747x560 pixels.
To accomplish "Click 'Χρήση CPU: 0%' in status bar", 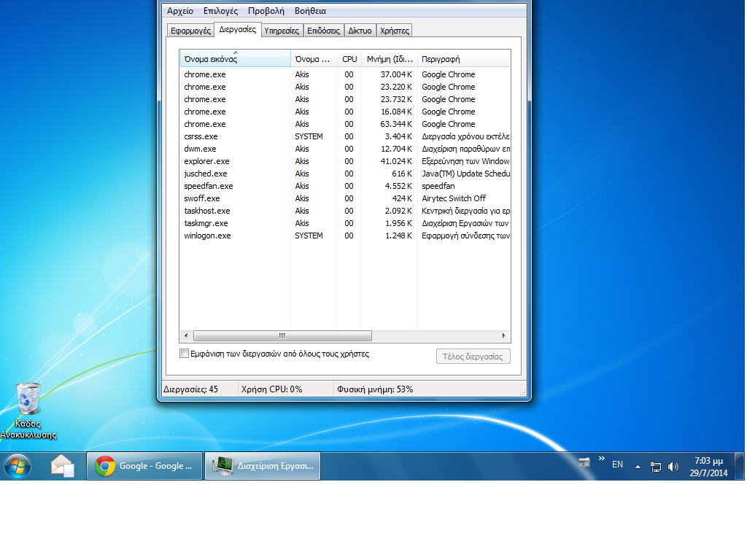I will tap(271, 389).
